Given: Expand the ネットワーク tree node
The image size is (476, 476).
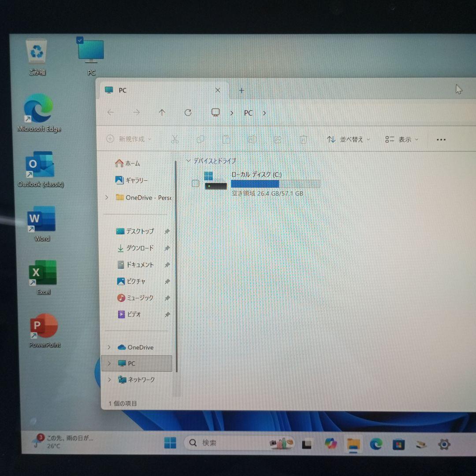Looking at the screenshot, I should 109,379.
